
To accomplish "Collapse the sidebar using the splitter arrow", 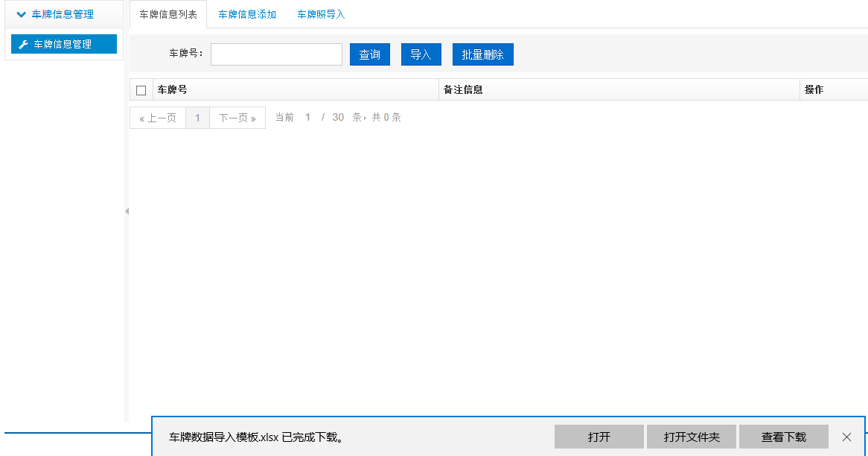I will pyautogui.click(x=127, y=211).
